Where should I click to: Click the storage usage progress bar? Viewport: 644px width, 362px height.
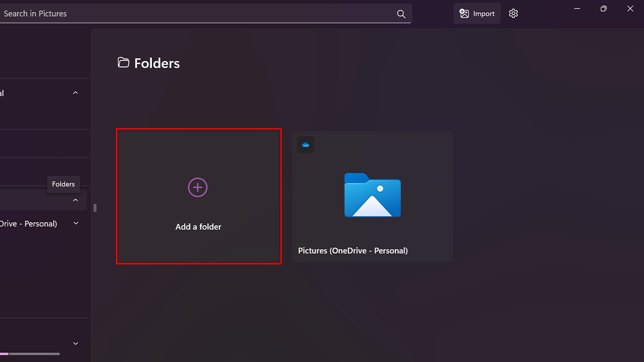(x=30, y=354)
